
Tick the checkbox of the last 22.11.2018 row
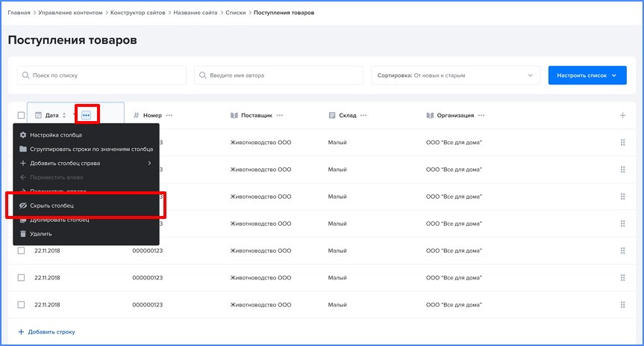coord(21,305)
